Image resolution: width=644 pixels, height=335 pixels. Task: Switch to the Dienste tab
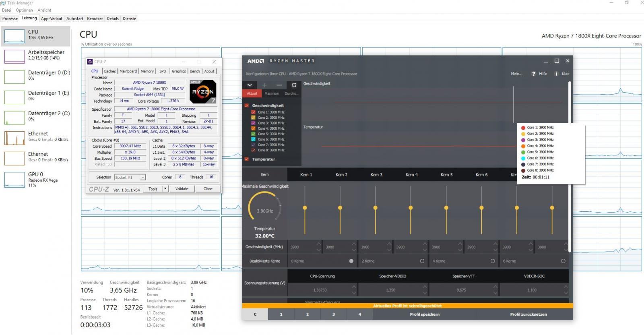[x=129, y=19]
